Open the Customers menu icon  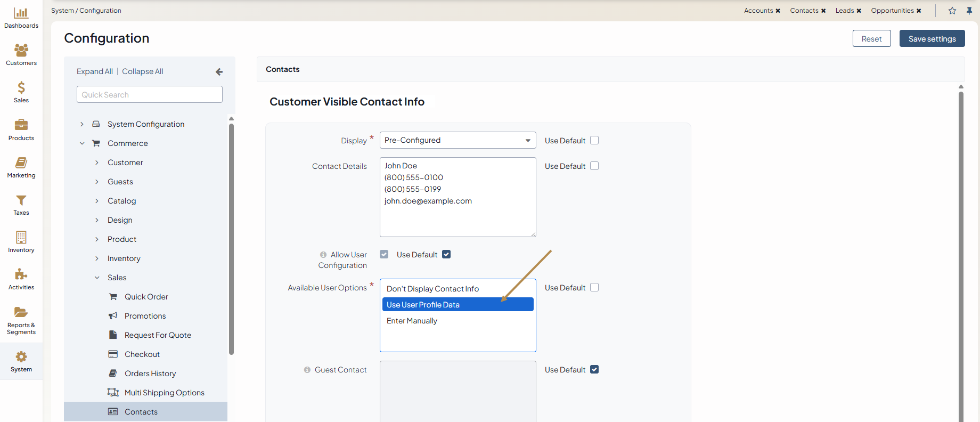coord(21,51)
